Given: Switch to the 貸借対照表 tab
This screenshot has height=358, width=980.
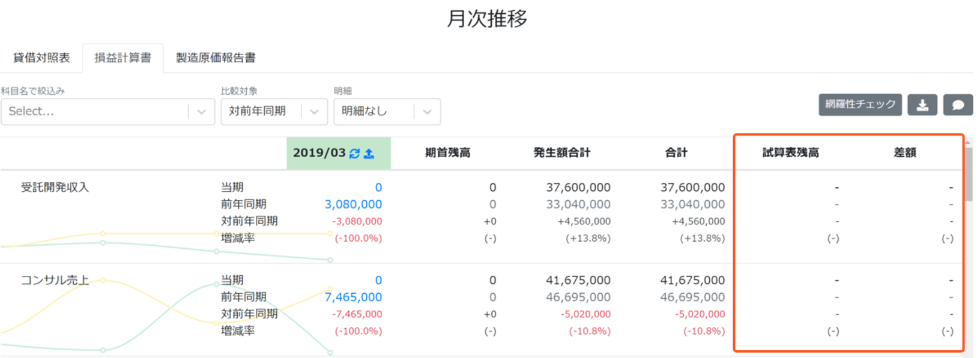Looking at the screenshot, I should tap(41, 58).
